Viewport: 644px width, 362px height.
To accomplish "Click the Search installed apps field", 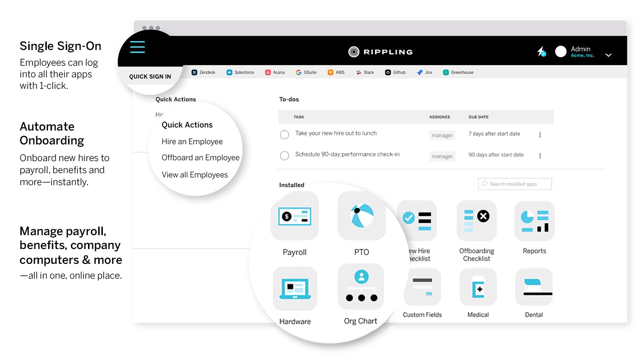I will 515,184.
